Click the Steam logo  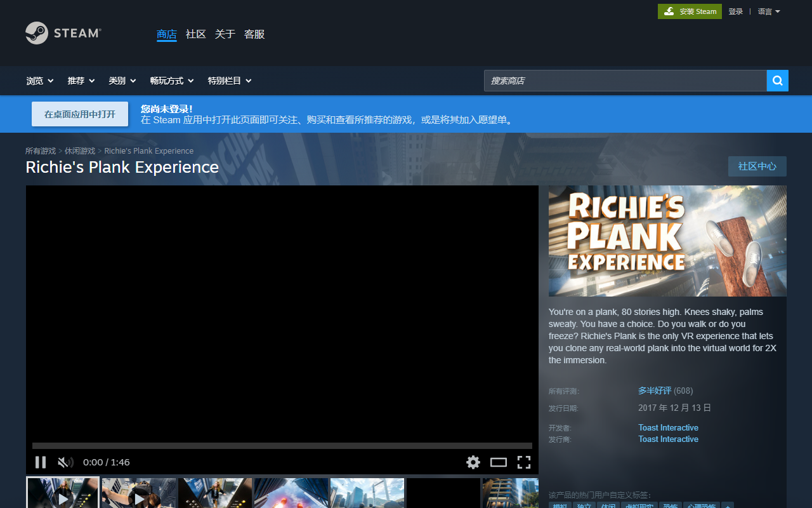pyautogui.click(x=63, y=33)
